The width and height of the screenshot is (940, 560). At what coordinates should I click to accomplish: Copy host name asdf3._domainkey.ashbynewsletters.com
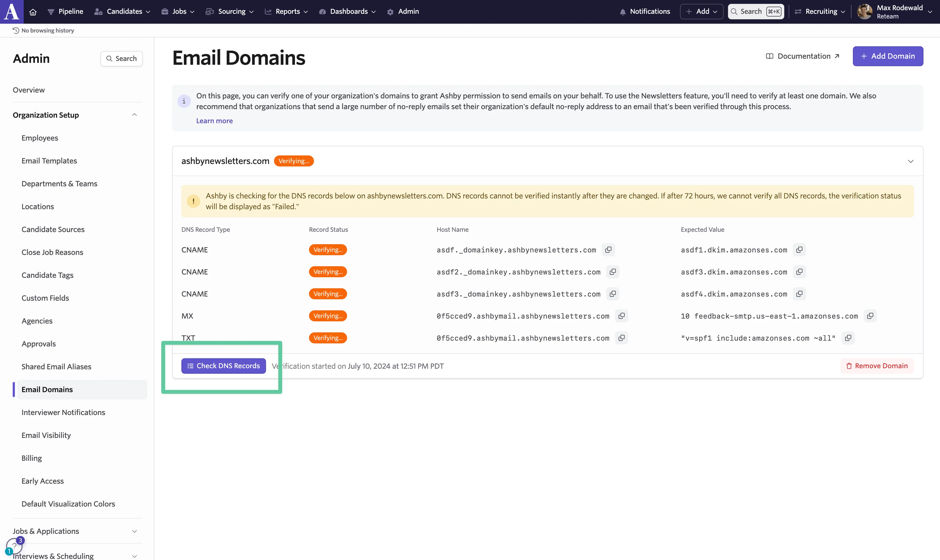[613, 294]
